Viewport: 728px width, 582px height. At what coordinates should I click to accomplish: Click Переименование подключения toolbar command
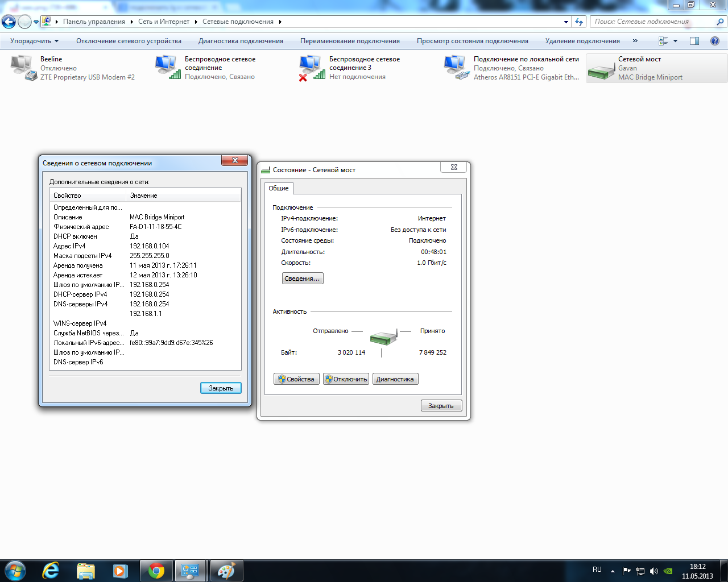[350, 41]
